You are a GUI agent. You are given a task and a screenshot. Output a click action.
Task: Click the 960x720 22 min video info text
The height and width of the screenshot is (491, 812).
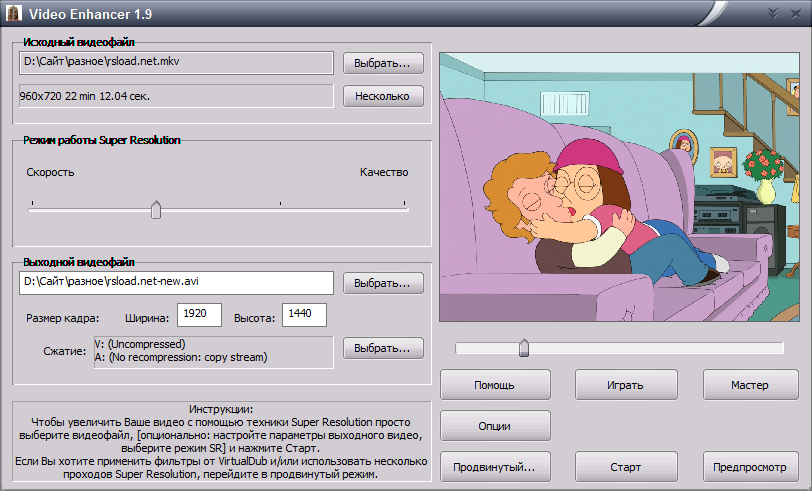click(85, 96)
